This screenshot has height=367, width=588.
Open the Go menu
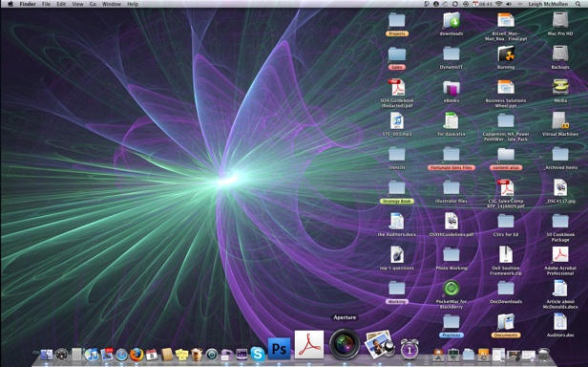(x=93, y=4)
